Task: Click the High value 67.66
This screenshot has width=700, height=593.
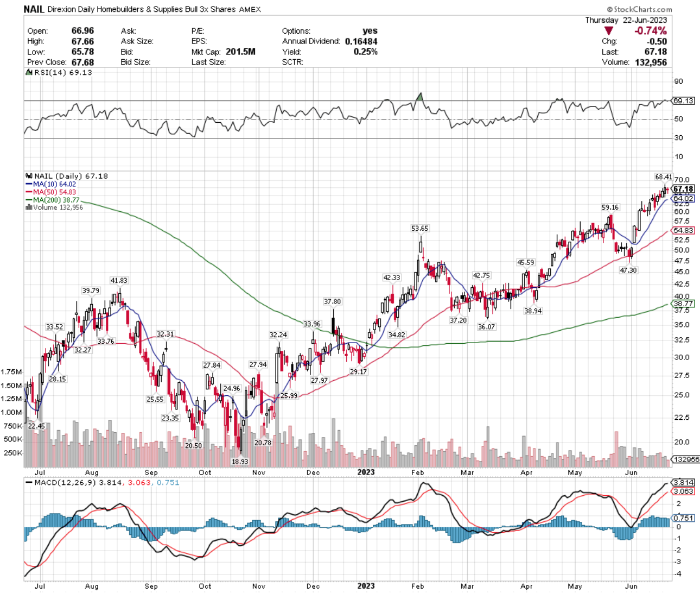Action: click(82, 41)
